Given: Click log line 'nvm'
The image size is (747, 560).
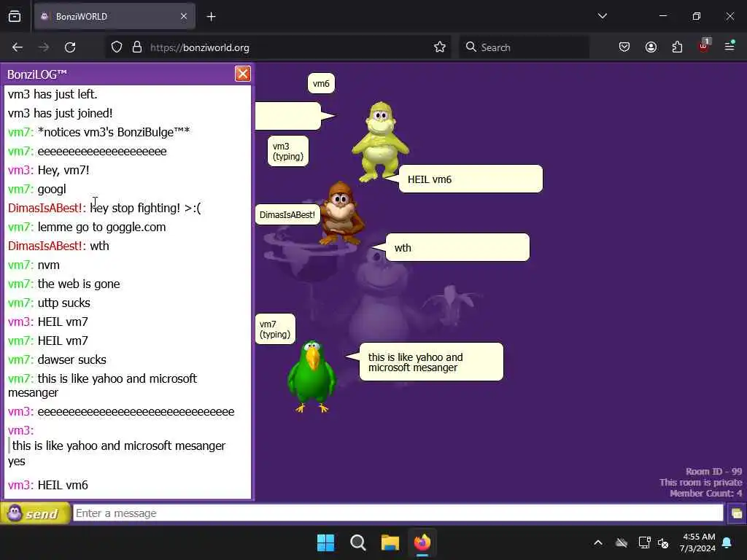Looking at the screenshot, I should 34,265.
